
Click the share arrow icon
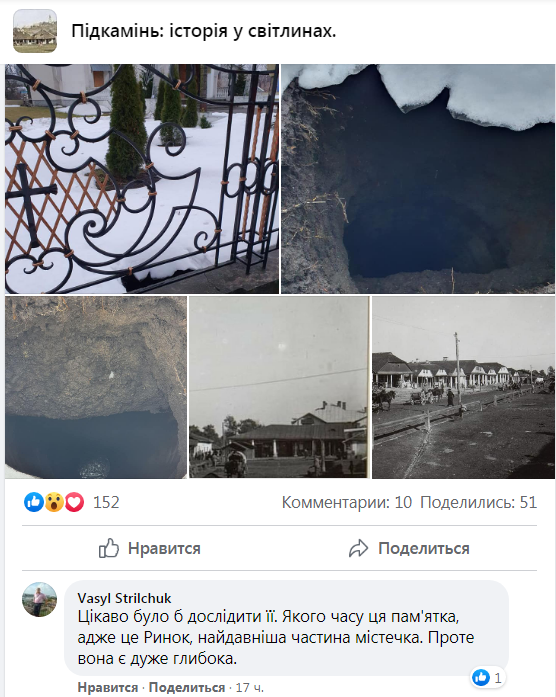tap(358, 548)
